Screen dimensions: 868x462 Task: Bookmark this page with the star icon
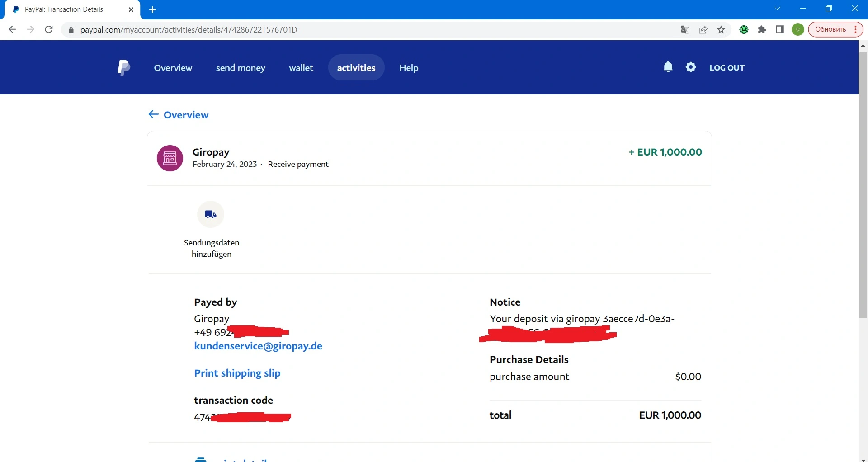tap(721, 30)
